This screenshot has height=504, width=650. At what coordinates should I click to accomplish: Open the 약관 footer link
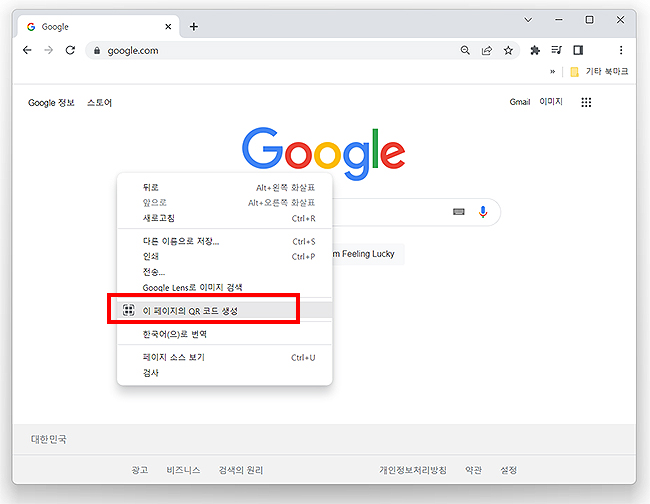pyautogui.click(x=473, y=470)
